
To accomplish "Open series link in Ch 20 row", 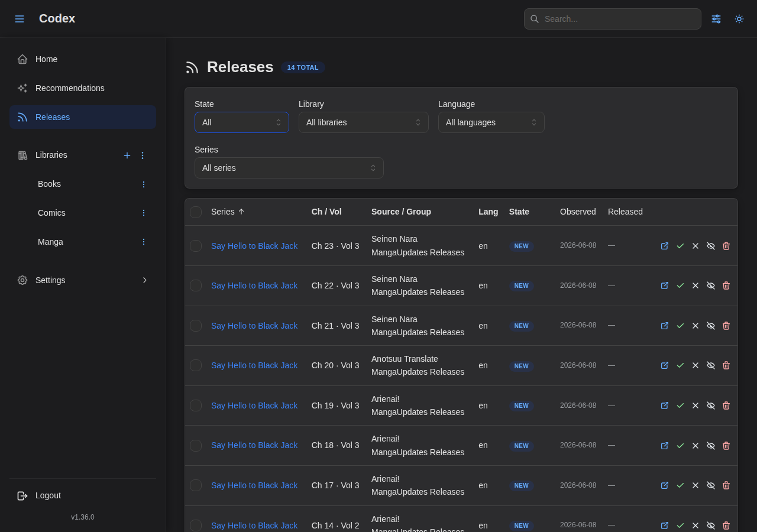I will pyautogui.click(x=254, y=365).
